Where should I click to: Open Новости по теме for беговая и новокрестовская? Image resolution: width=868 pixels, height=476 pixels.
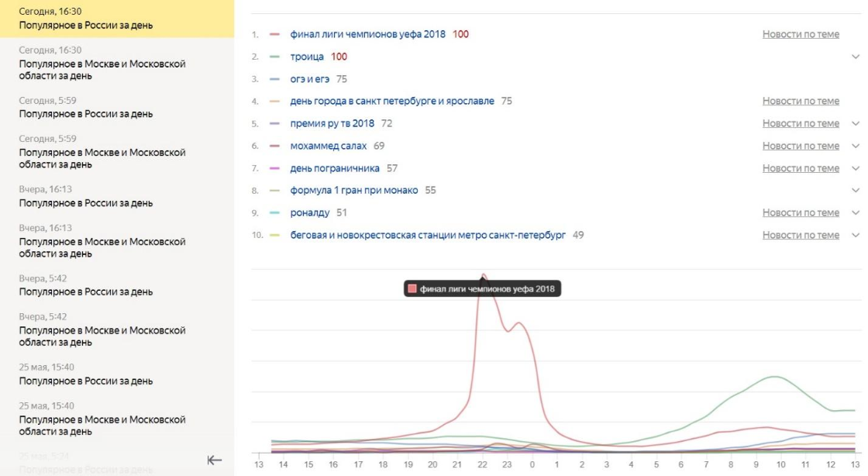click(801, 235)
